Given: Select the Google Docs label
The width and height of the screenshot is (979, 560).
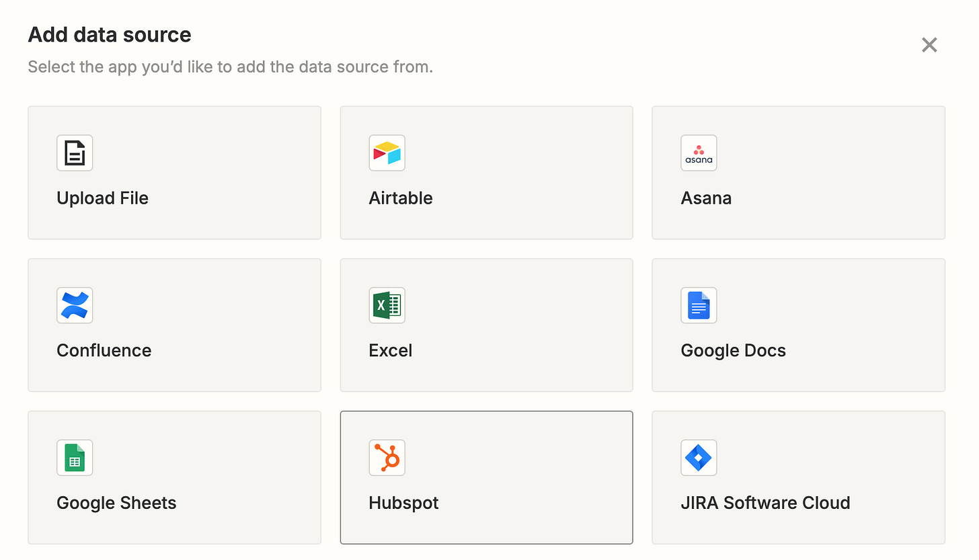Looking at the screenshot, I should tap(734, 350).
